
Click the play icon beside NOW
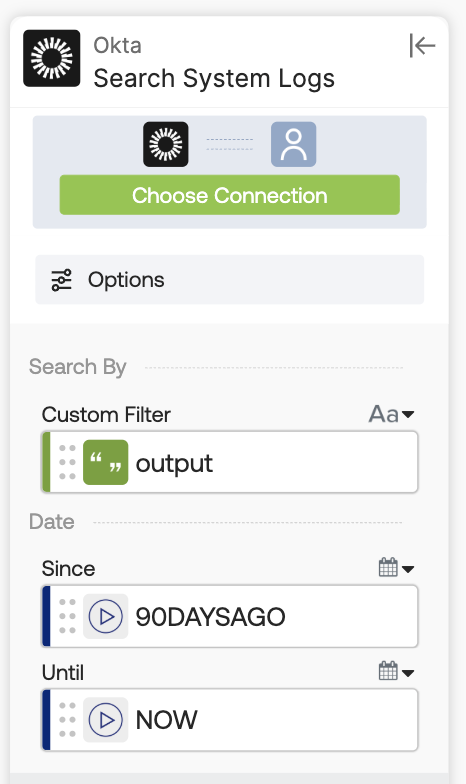(106, 720)
